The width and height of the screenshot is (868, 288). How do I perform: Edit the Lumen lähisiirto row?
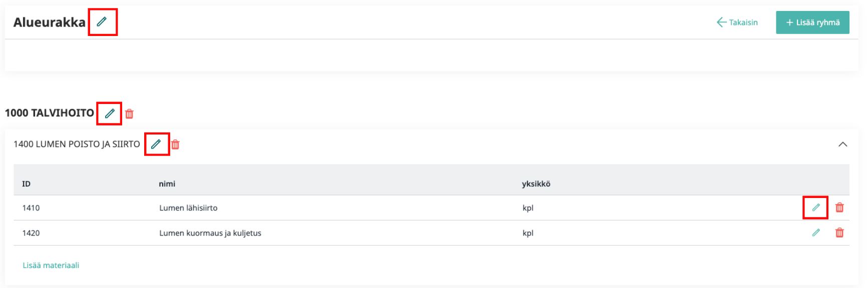tap(816, 207)
